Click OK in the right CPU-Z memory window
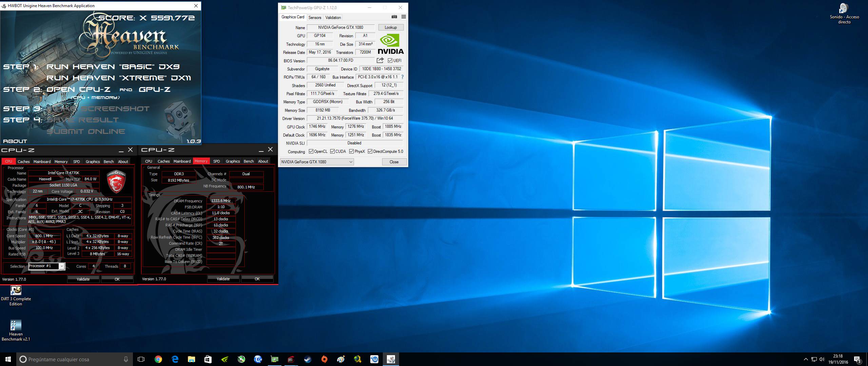868x366 pixels. 257,279
